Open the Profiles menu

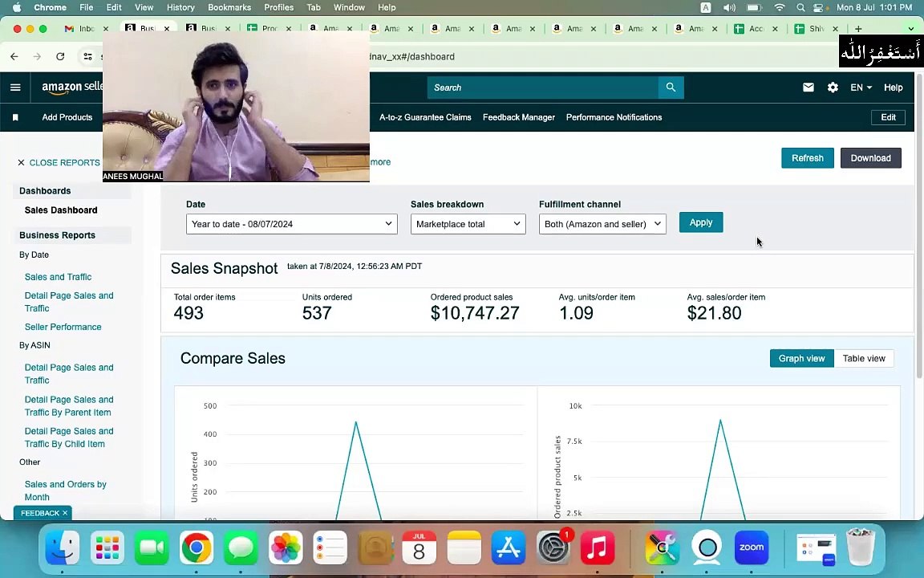(x=279, y=8)
